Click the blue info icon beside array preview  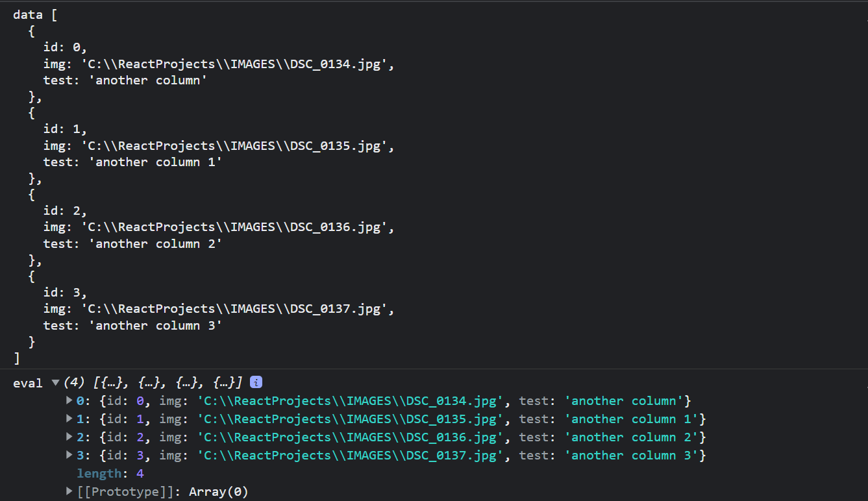(256, 382)
